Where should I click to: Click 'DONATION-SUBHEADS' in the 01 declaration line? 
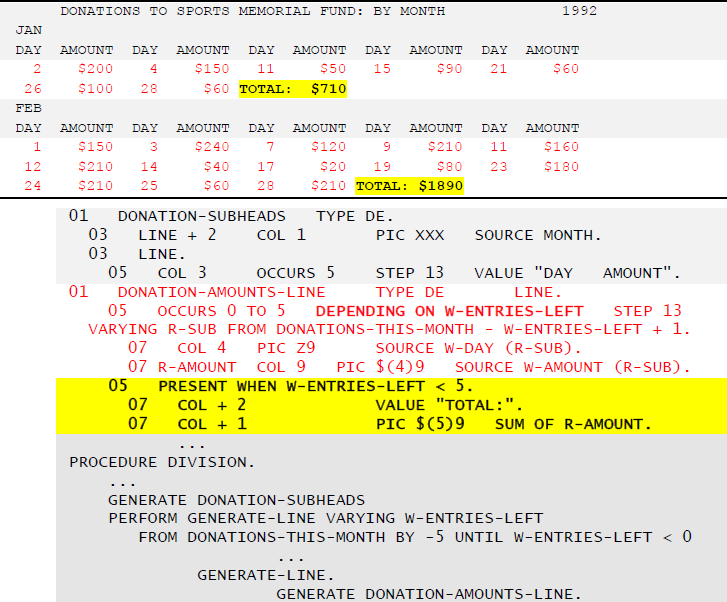point(202,216)
